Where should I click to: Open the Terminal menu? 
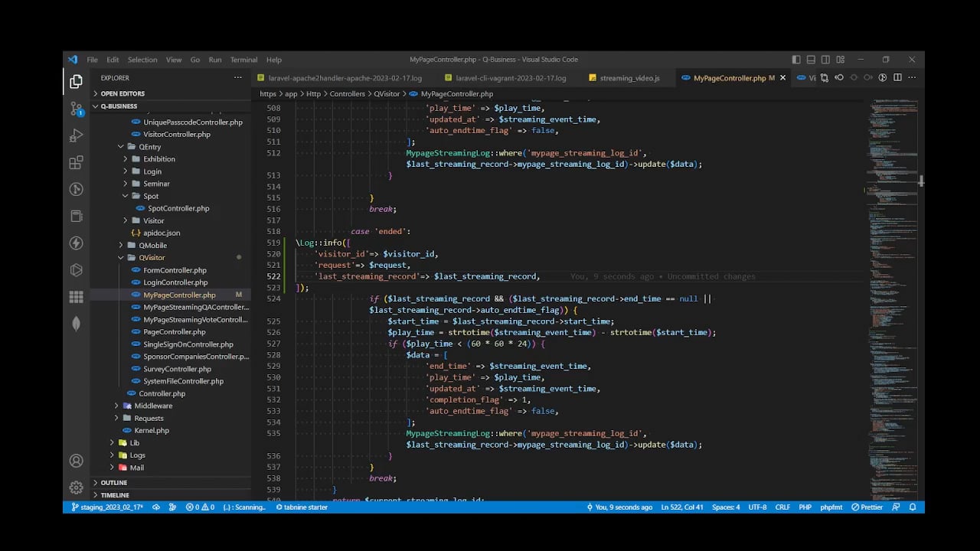tap(243, 60)
